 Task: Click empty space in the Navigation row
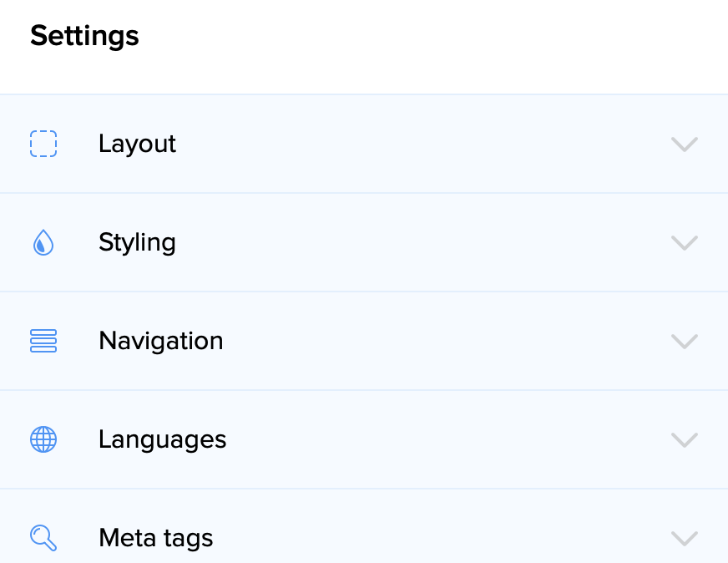434,341
